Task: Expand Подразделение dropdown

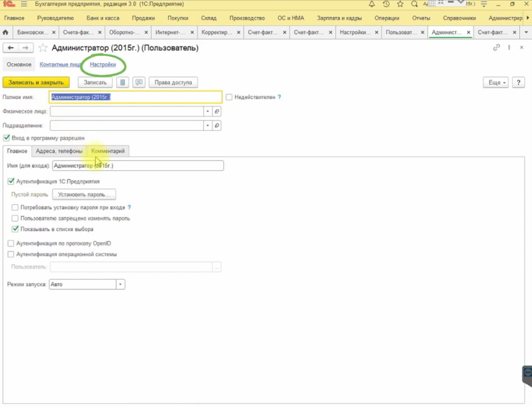Action: pos(208,125)
